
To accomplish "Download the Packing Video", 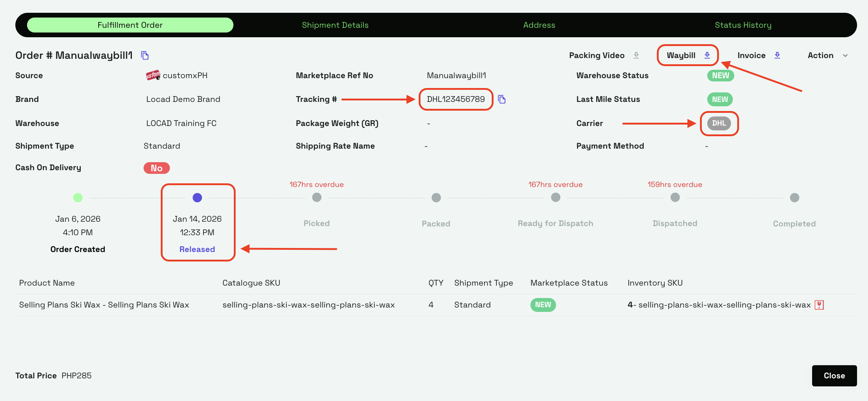I will pyautogui.click(x=636, y=55).
